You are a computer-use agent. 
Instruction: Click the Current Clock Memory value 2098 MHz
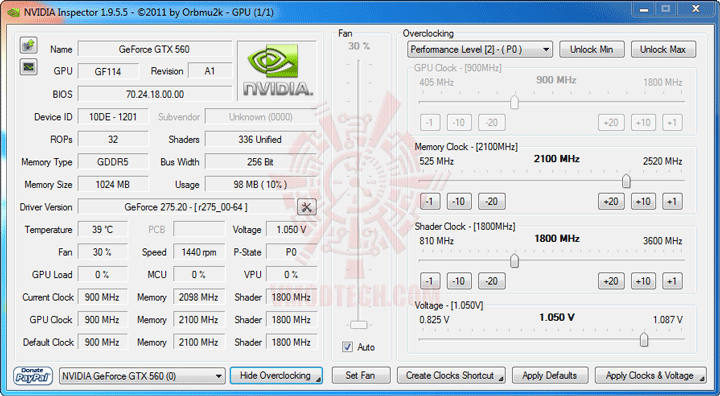coord(199,297)
